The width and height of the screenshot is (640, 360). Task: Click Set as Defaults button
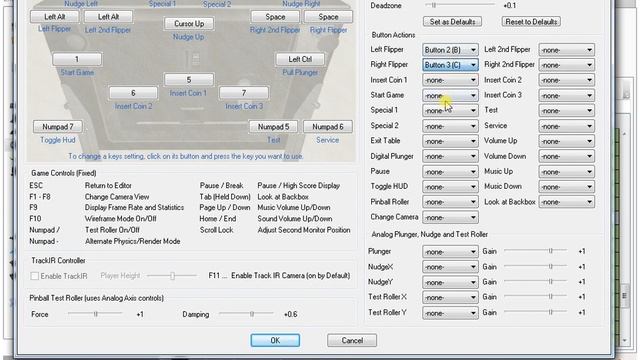point(452,22)
